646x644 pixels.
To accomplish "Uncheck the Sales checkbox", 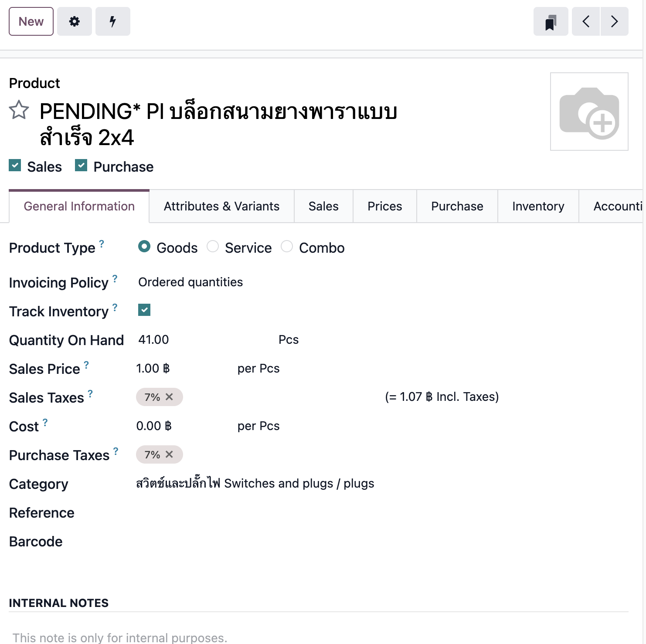I will (x=15, y=165).
